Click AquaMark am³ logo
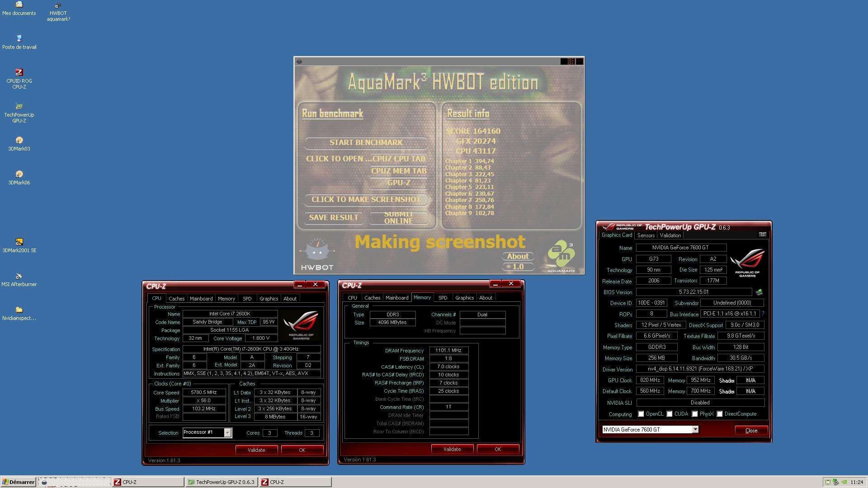Image resolution: width=868 pixels, height=488 pixels. point(561,256)
